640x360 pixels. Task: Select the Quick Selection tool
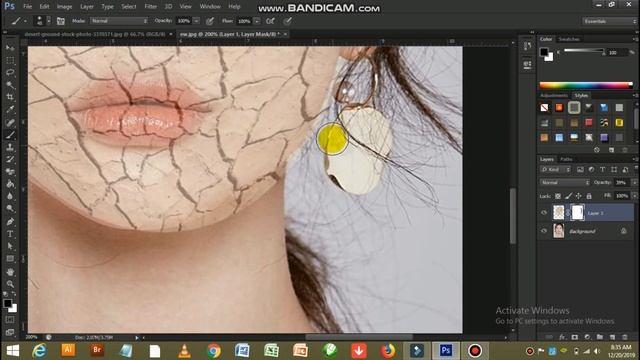click(10, 85)
